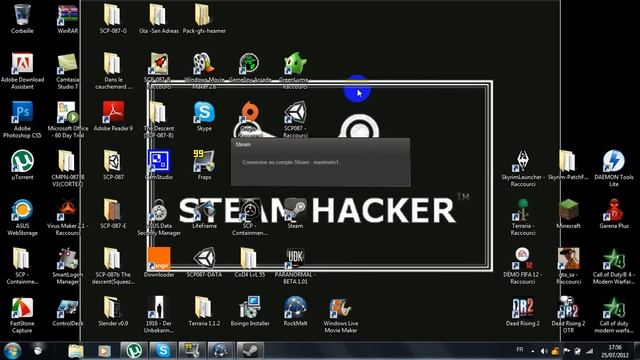Open the SCP-087-E folder
This screenshot has width=640, height=360.
pos(113,213)
